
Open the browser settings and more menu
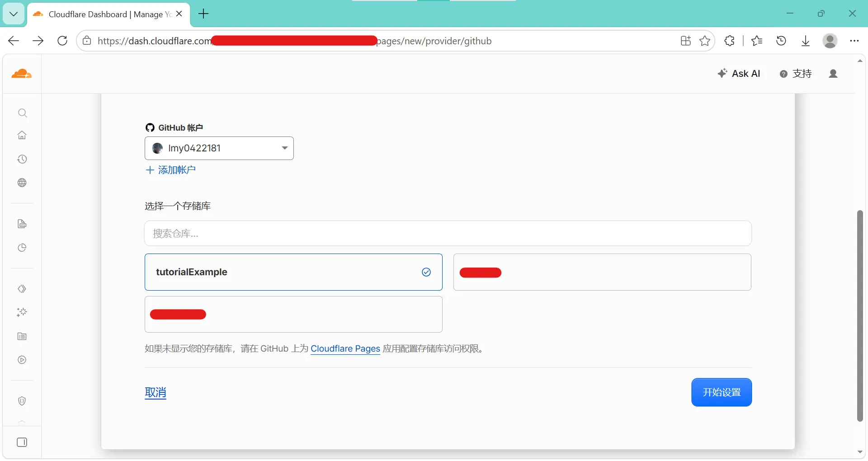[x=854, y=41]
